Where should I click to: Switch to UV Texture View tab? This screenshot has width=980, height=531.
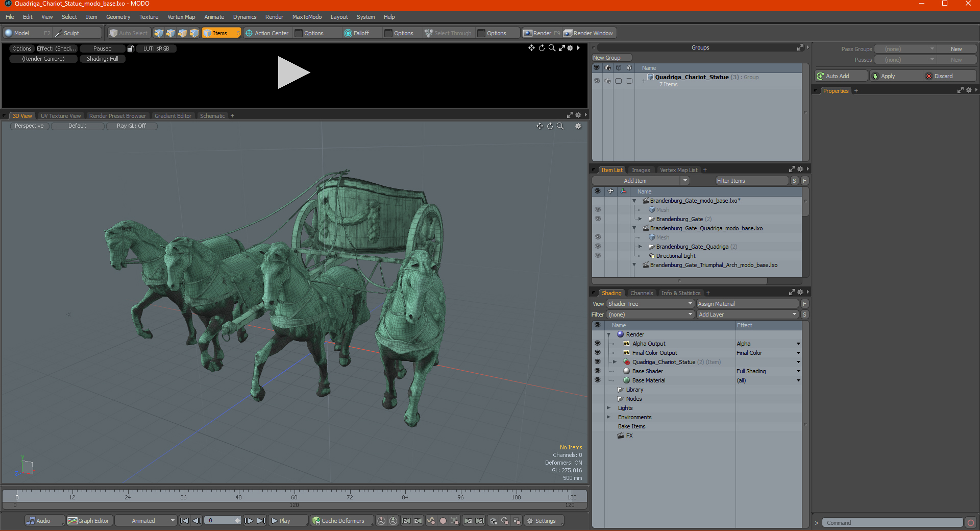coord(60,116)
